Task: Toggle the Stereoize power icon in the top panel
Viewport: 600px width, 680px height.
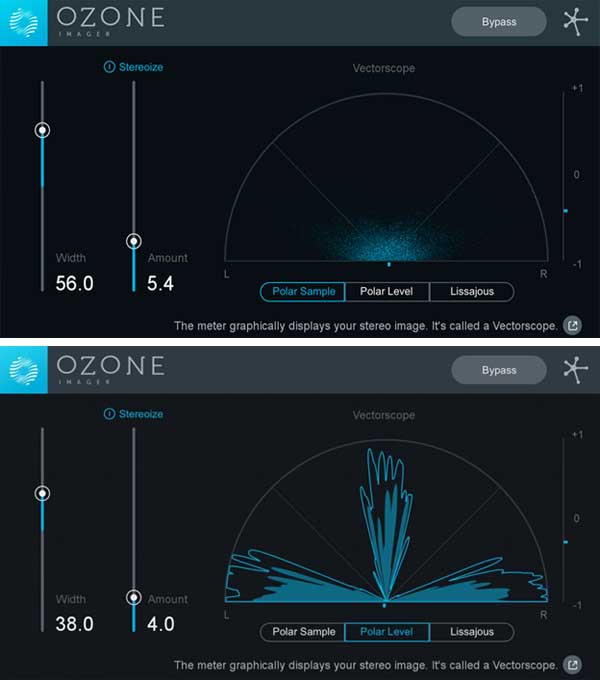Action: pos(109,67)
